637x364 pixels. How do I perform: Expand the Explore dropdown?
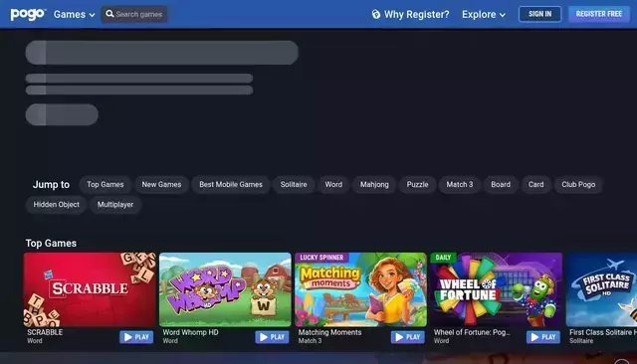484,14
